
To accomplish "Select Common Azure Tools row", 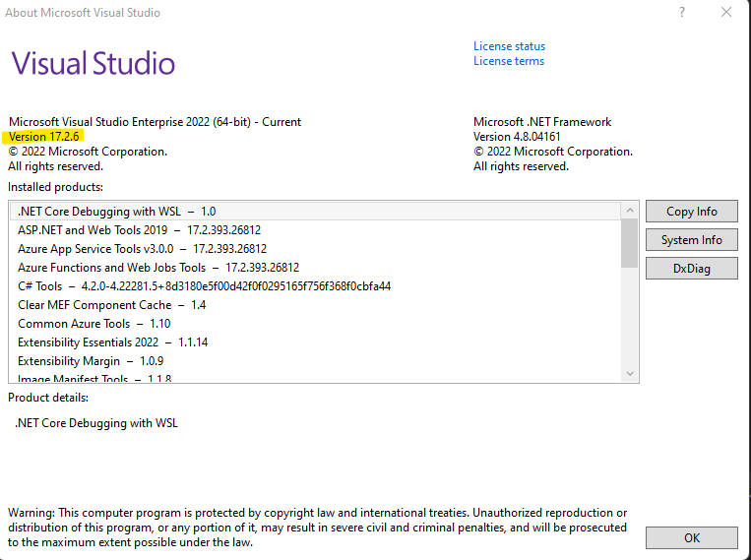I will (315, 324).
